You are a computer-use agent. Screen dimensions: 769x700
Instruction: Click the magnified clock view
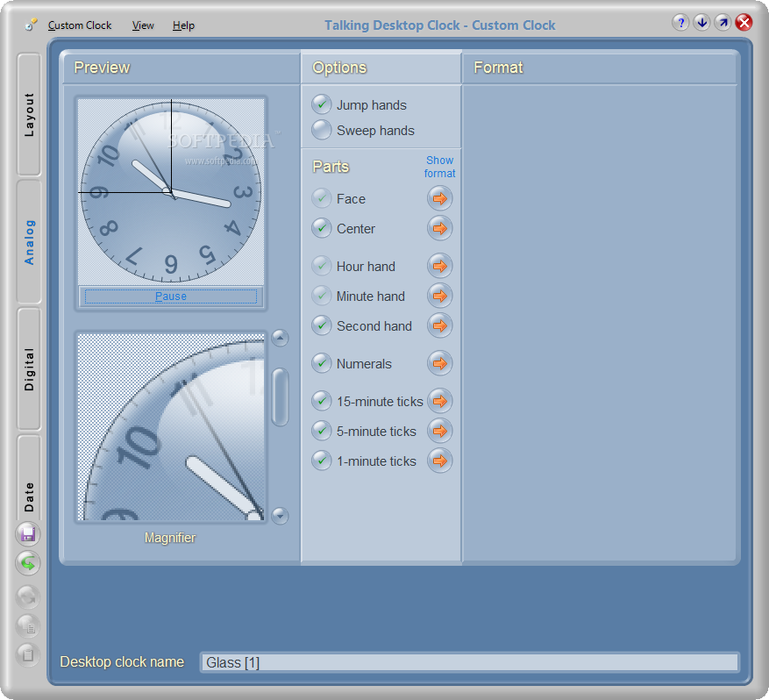[171, 427]
